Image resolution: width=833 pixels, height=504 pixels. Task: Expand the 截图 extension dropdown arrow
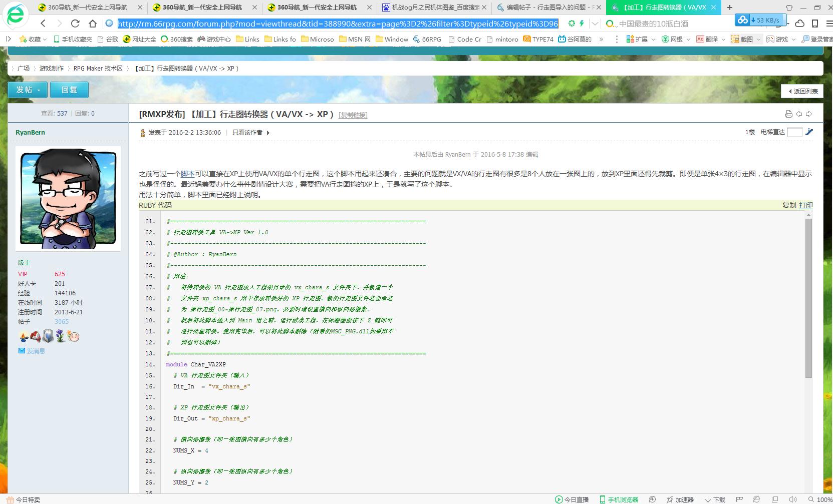[x=758, y=39]
